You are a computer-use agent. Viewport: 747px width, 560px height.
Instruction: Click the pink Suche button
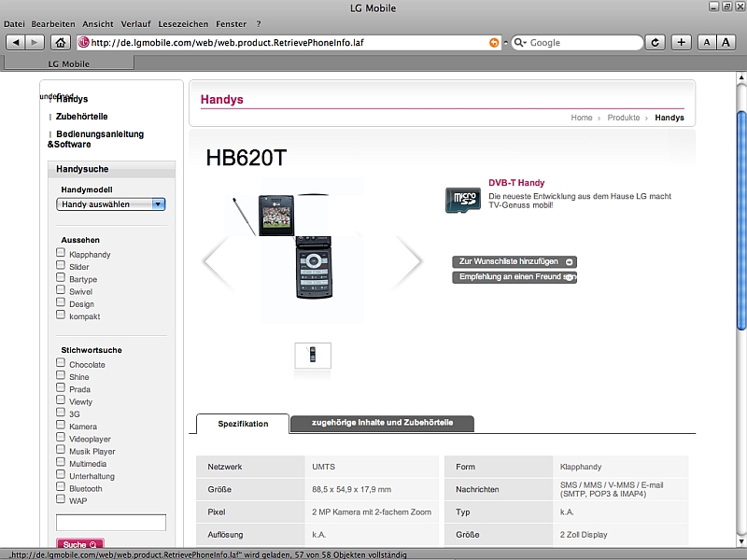pyautogui.click(x=80, y=544)
